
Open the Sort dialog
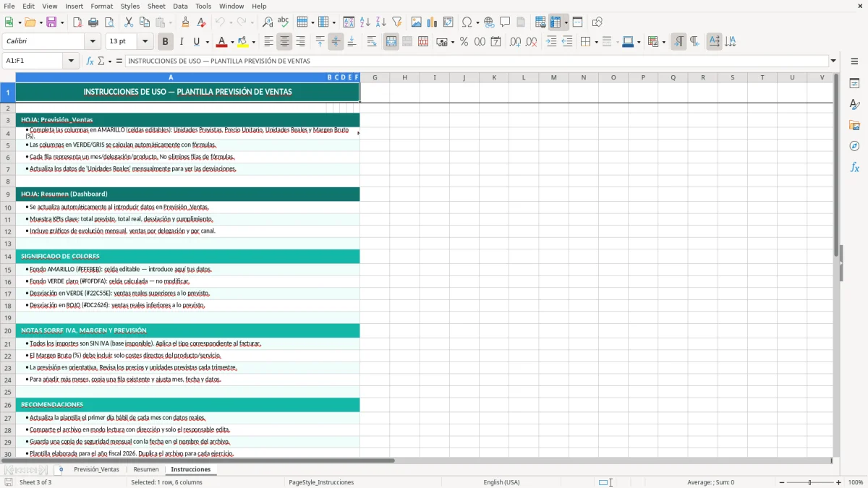coord(349,22)
